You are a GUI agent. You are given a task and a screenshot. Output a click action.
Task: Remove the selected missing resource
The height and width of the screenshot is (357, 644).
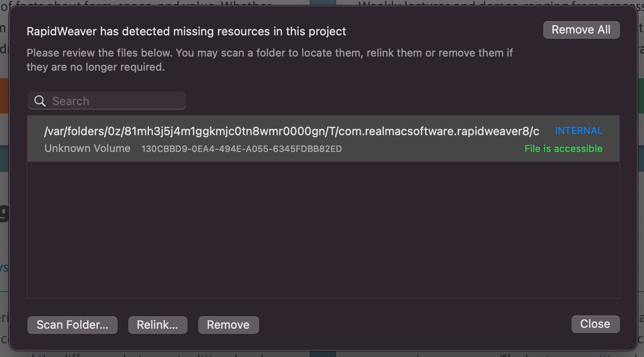(x=228, y=325)
